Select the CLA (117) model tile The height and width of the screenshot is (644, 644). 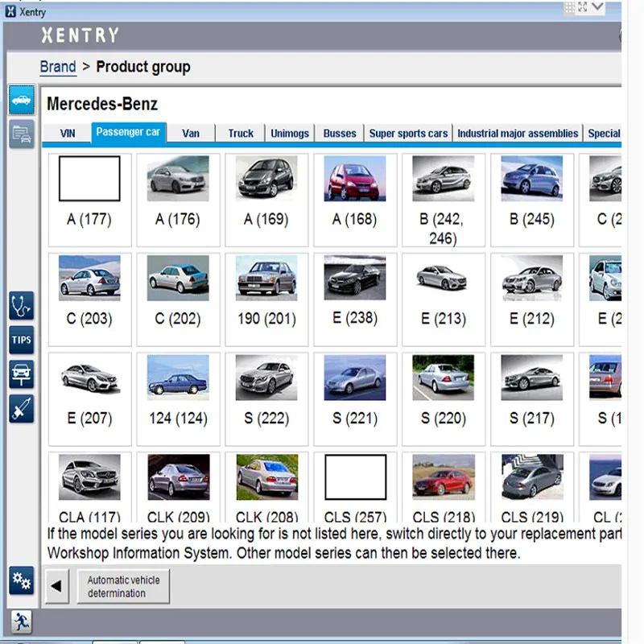(x=89, y=487)
